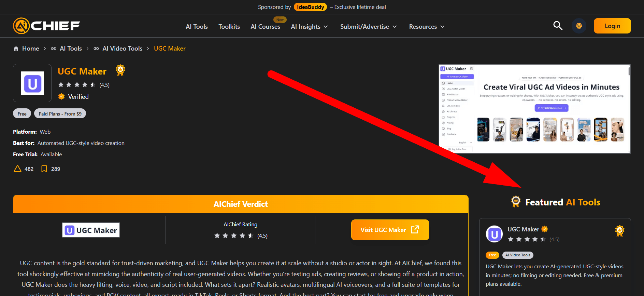
Task: Click the featured card star rating
Action: [x=527, y=239]
